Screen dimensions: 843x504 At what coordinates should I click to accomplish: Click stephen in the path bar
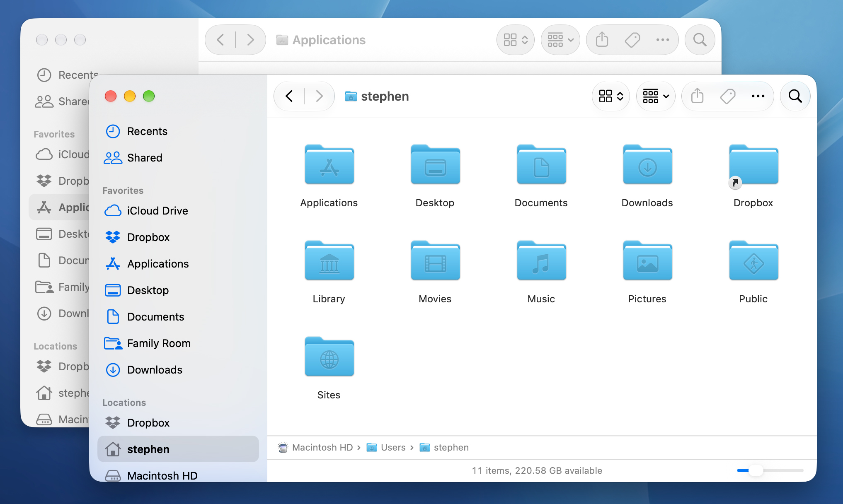444,447
